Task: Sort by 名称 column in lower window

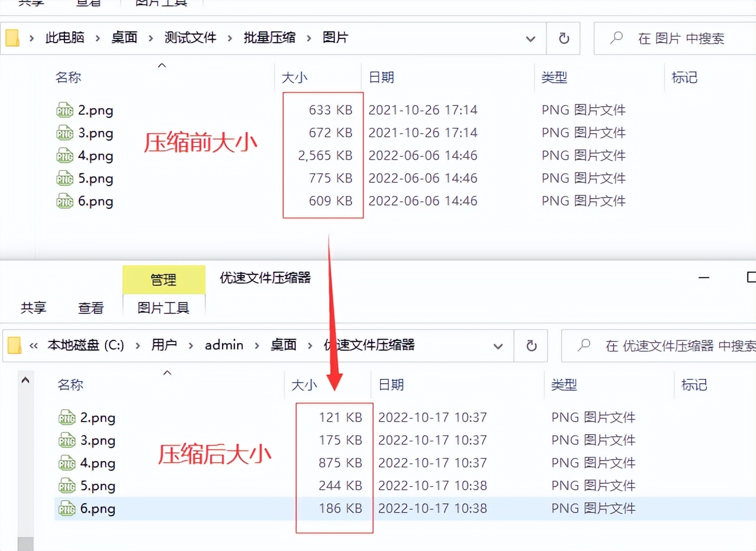Action: point(70,385)
